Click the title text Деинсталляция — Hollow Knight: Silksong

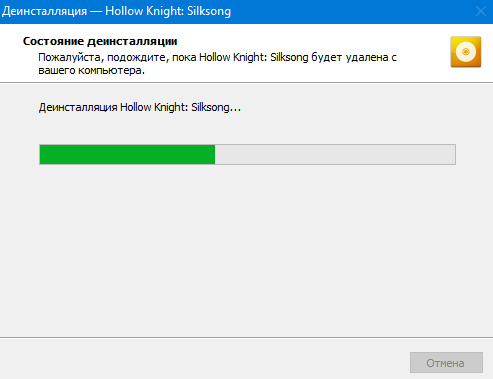(x=116, y=11)
